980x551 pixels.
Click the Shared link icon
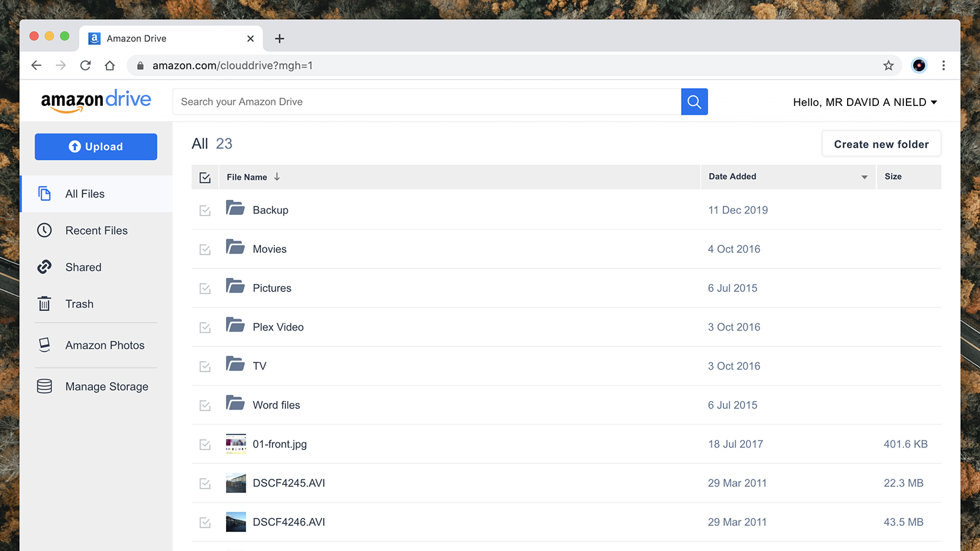(x=45, y=267)
